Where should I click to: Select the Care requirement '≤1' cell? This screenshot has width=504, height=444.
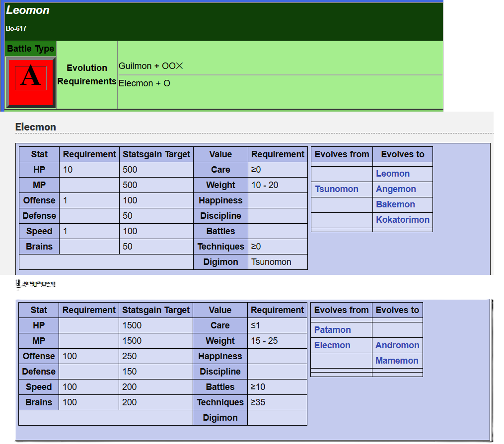point(277,325)
